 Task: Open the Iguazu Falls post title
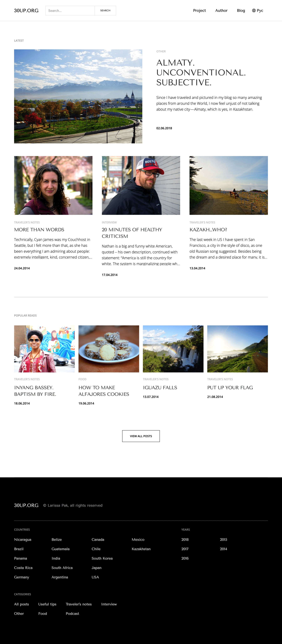pos(160,387)
